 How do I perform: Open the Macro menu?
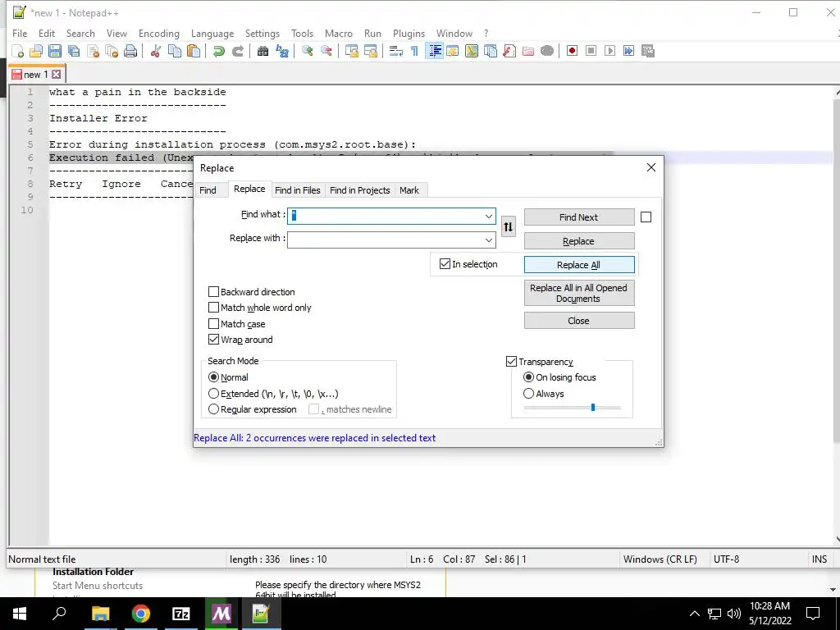(339, 33)
